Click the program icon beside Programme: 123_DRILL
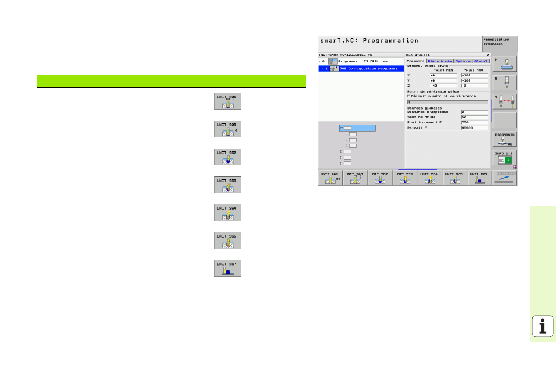The image size is (556, 392). [333, 61]
